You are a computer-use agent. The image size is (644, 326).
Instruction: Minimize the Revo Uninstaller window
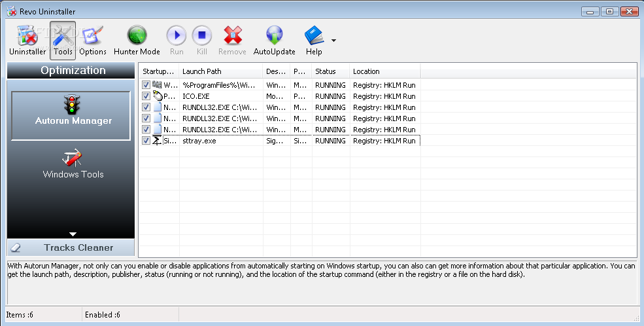coord(590,12)
